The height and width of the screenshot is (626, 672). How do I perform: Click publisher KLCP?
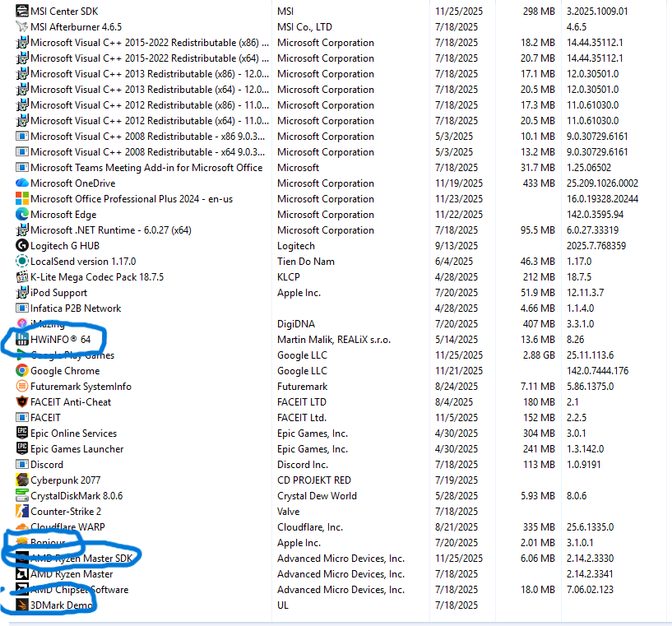coord(289,277)
